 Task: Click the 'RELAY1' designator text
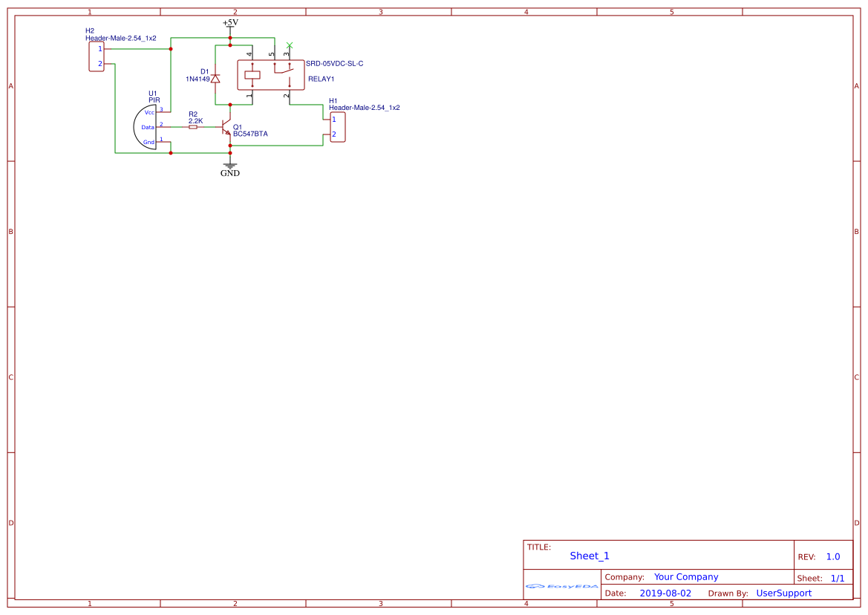point(321,79)
